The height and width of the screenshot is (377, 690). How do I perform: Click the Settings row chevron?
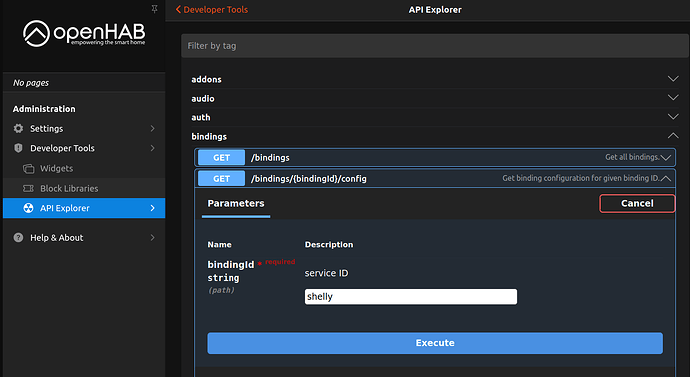[x=152, y=128]
